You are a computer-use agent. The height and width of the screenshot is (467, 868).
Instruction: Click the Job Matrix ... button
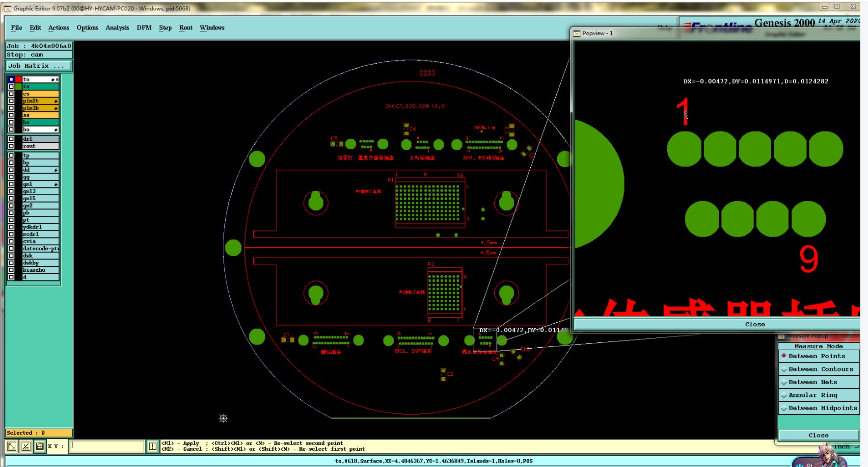click(x=39, y=66)
